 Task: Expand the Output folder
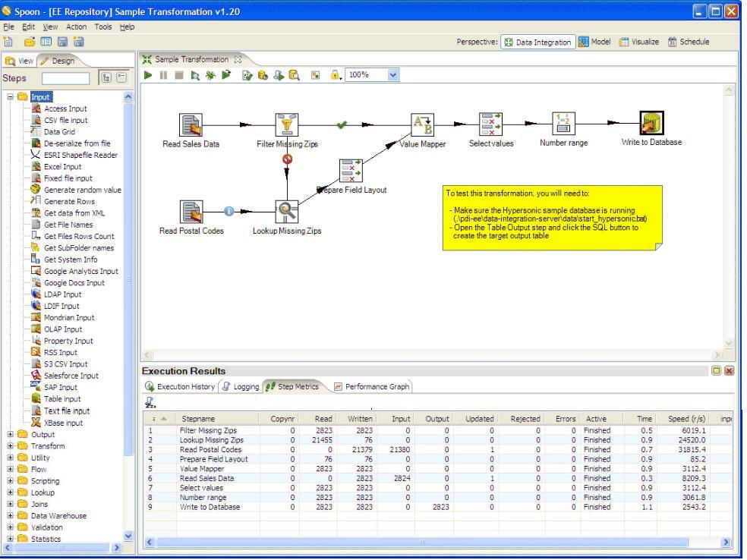click(x=10, y=434)
